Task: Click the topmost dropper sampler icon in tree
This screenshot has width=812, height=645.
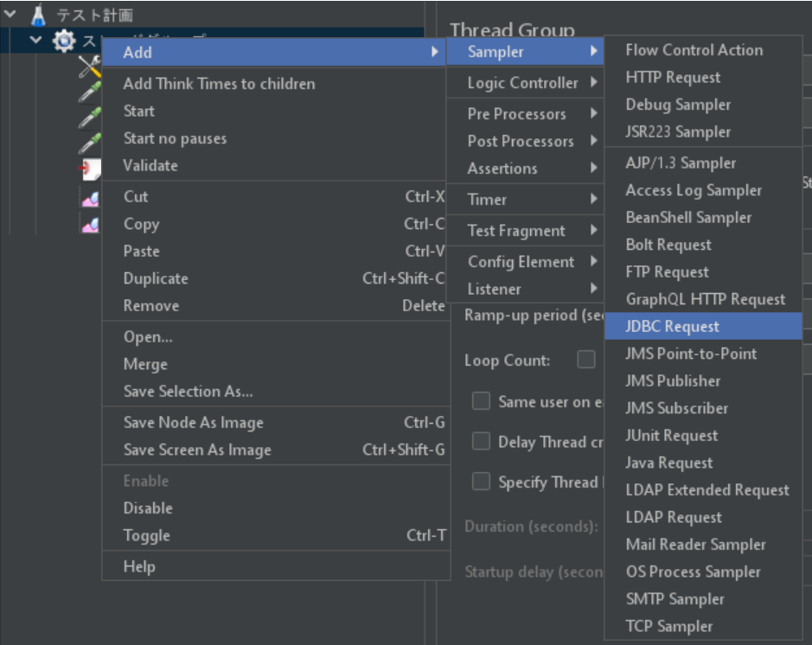Action: coord(89,92)
